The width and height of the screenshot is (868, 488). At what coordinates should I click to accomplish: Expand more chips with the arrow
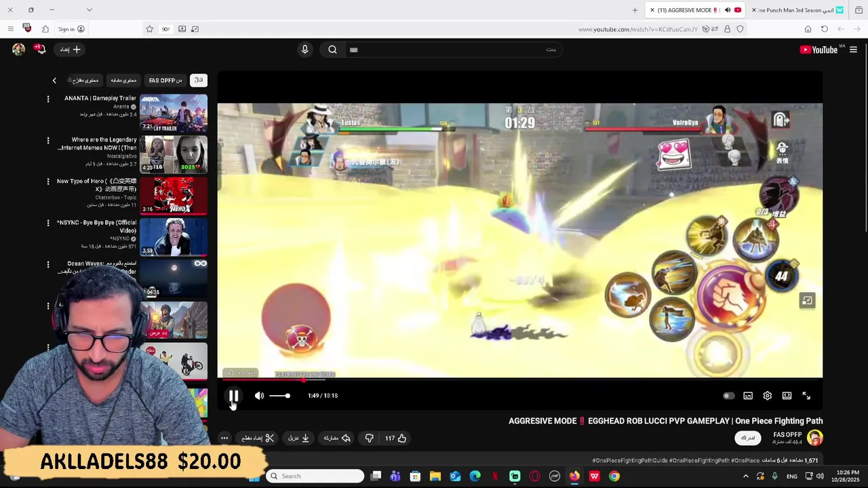coord(54,81)
